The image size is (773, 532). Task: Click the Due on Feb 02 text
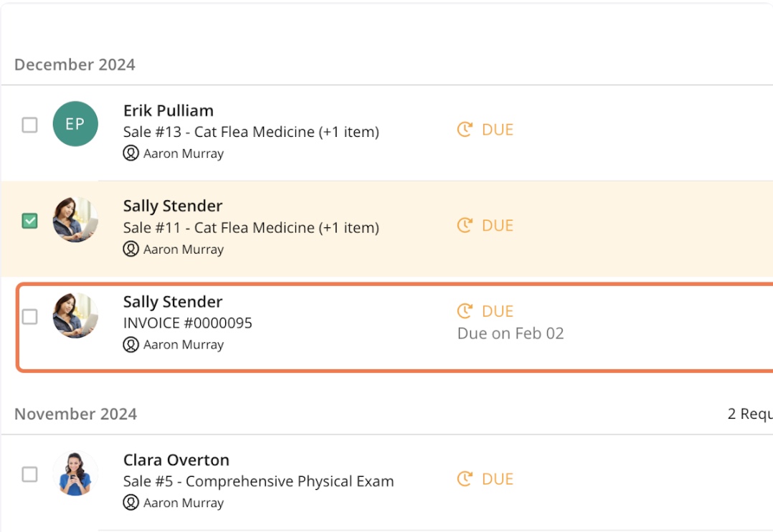[511, 333]
